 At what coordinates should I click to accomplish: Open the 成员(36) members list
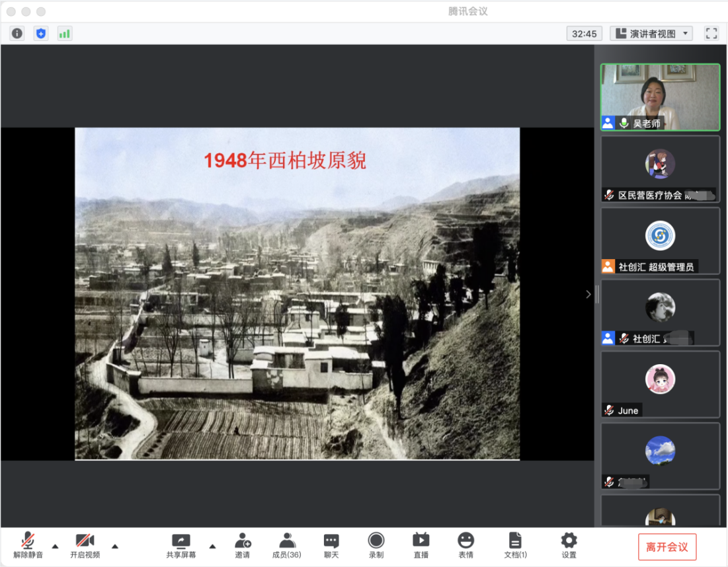[286, 545]
